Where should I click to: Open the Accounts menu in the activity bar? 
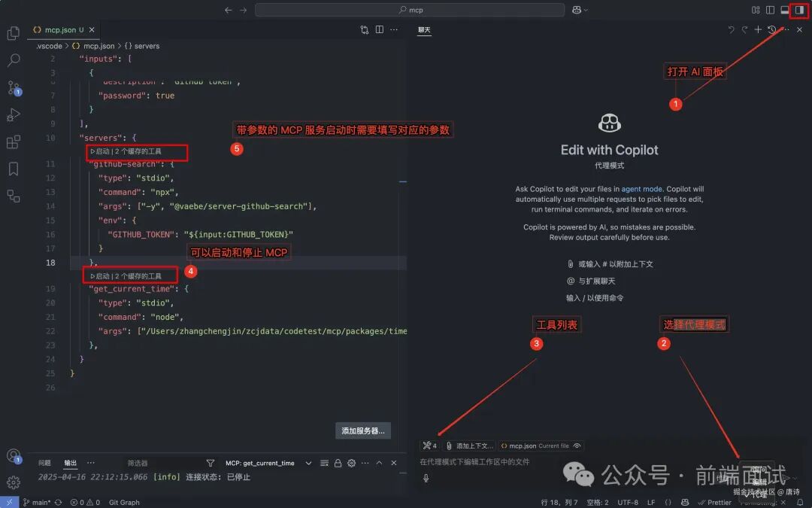coord(14,455)
